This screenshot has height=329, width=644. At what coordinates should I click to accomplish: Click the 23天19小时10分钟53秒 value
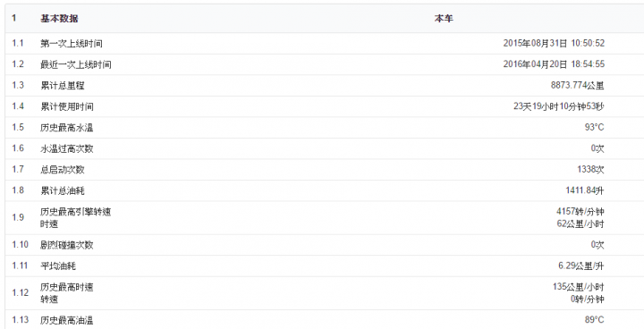(x=559, y=106)
